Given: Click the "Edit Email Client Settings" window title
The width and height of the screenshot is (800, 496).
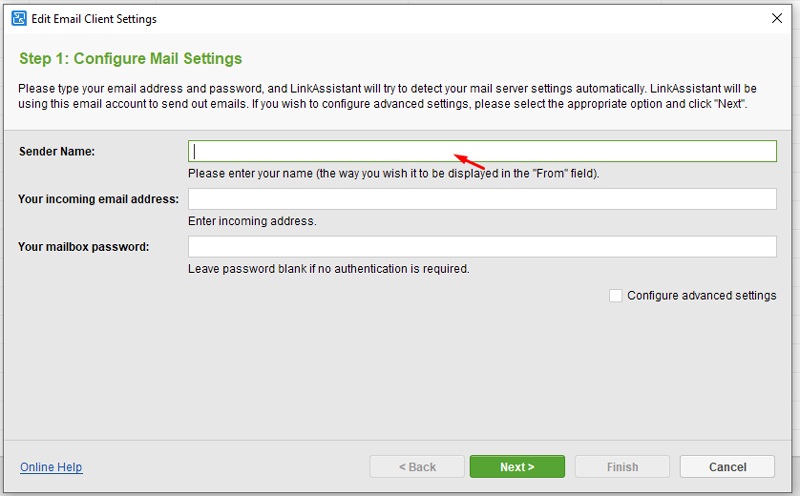Looking at the screenshot, I should pos(94,19).
